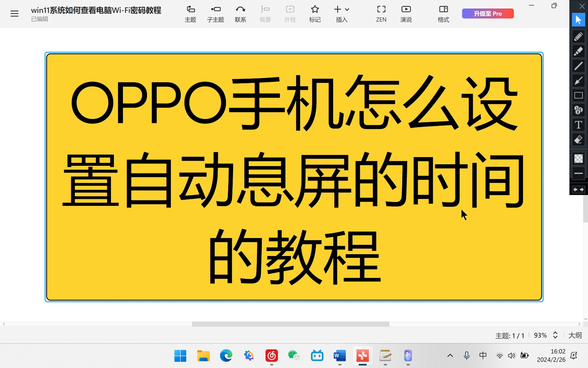Open the Wi-Fi network tray icon
588x368 pixels.
pos(500,356)
